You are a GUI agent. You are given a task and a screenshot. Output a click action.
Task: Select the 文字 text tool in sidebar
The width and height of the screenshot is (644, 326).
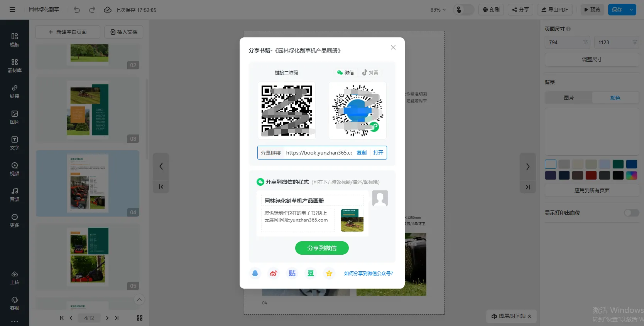click(x=15, y=143)
